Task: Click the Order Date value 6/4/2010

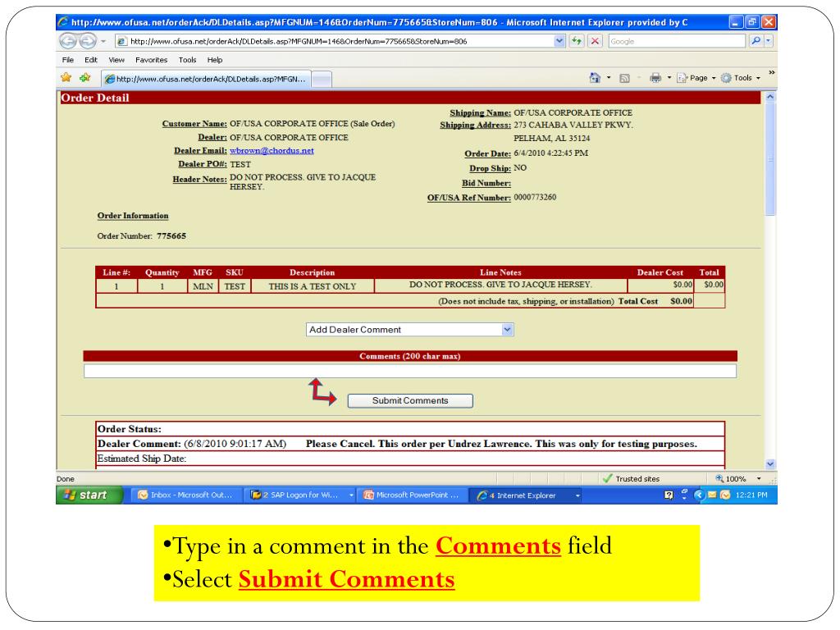Action: (x=550, y=153)
